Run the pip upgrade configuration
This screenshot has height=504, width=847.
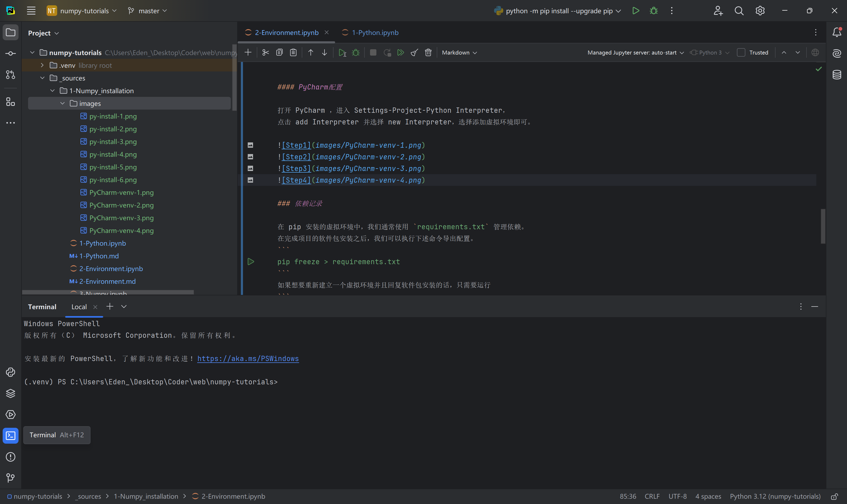[x=636, y=11]
